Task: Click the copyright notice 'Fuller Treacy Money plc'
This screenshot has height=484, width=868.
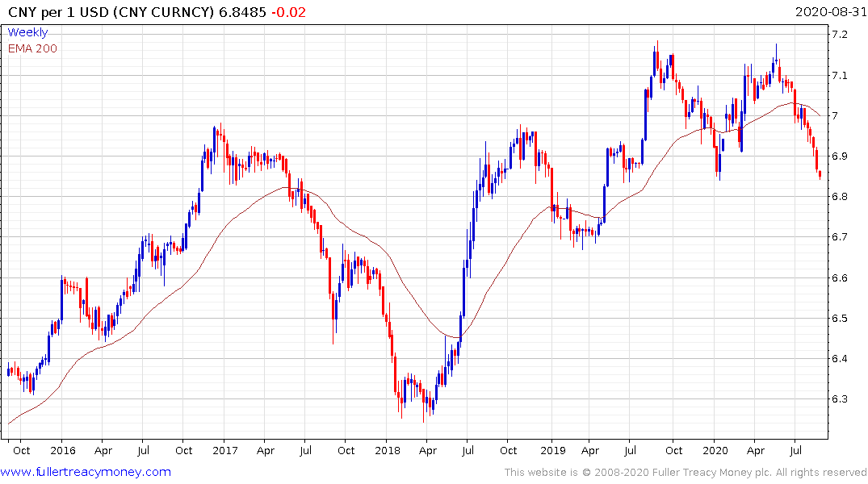Action: 711,473
